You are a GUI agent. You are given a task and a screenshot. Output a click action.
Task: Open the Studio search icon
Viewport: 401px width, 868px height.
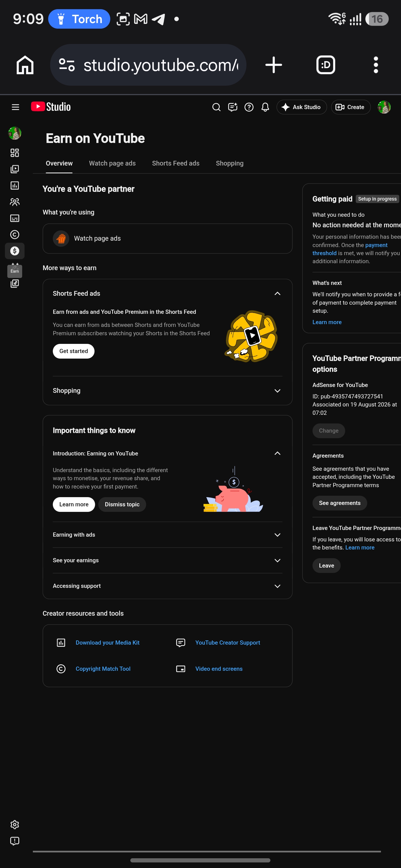pos(216,107)
